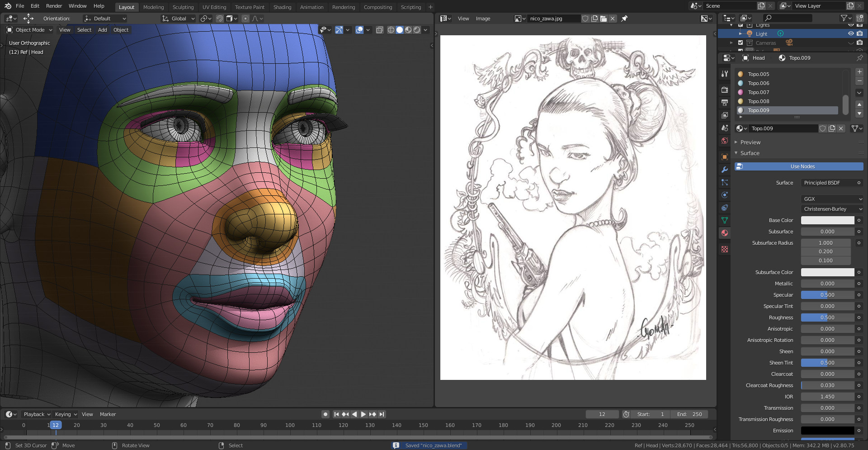The width and height of the screenshot is (868, 450).
Task: Click the move tool icon in viewport header
Action: (x=28, y=19)
